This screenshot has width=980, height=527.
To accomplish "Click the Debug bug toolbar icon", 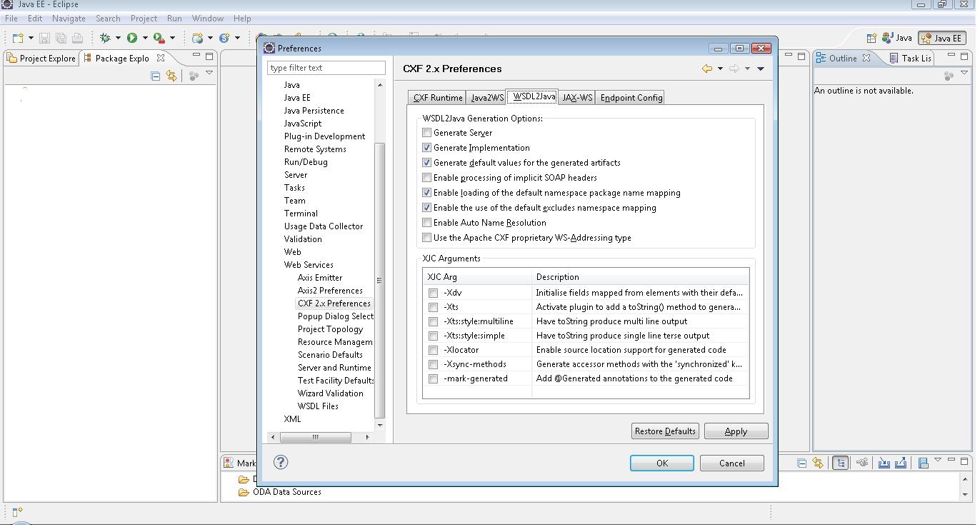I will pos(106,38).
